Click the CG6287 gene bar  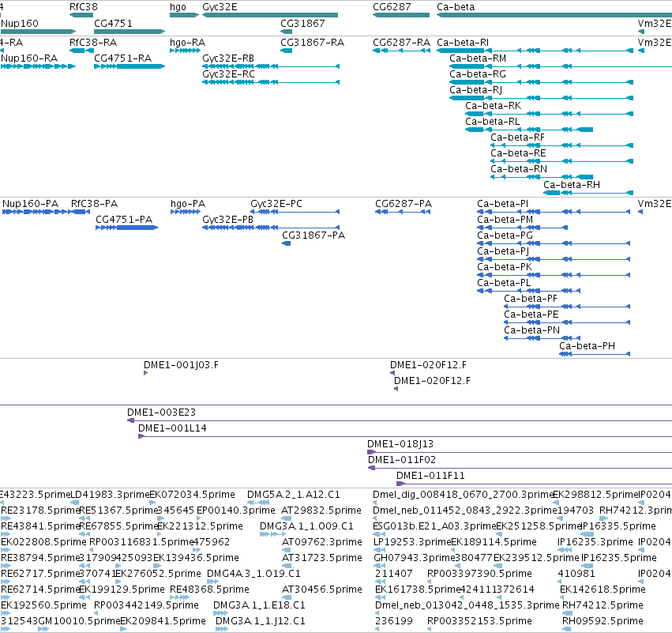(401, 15)
